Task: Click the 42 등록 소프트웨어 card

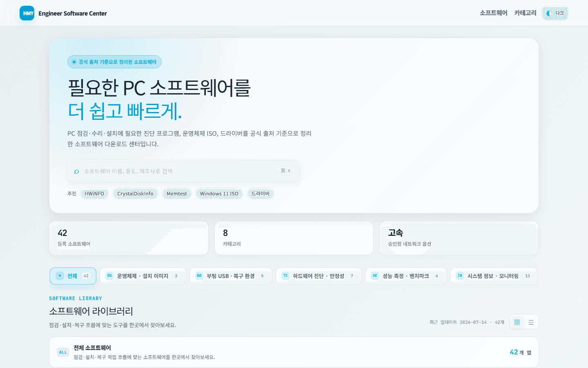Action: 129,238
